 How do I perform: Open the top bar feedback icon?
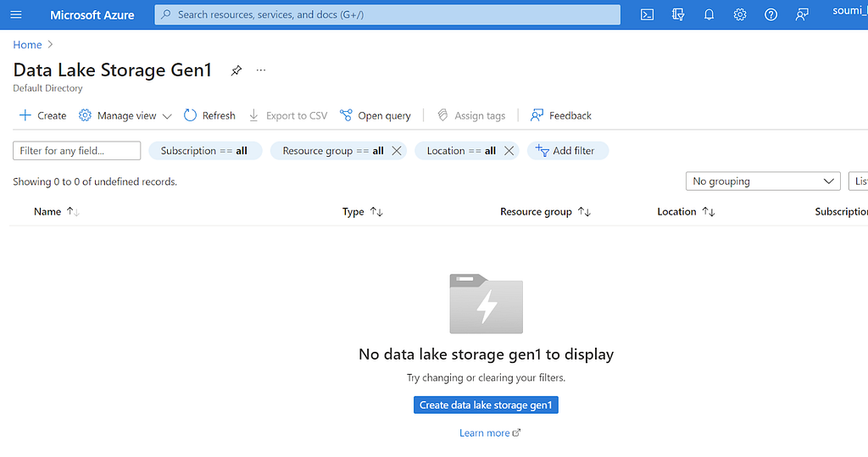click(802, 15)
